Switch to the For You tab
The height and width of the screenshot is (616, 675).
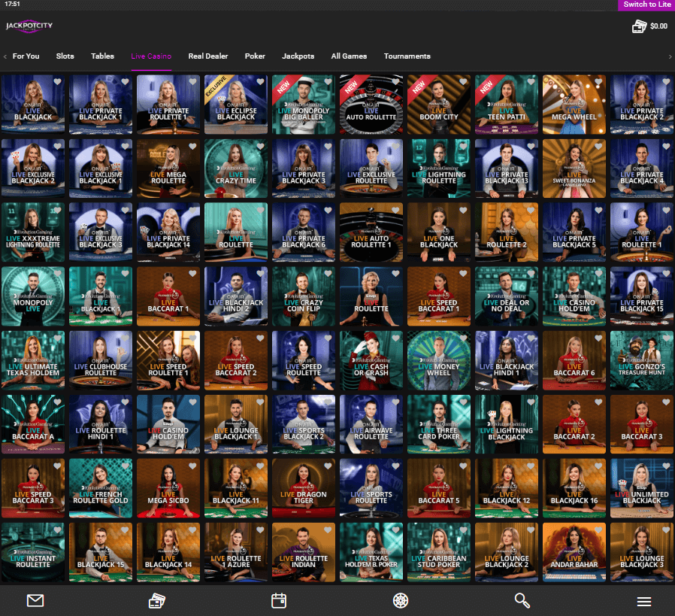coord(26,56)
